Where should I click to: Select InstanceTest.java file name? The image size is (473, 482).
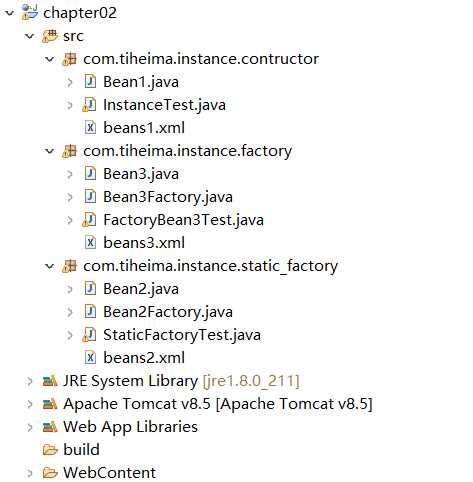(x=164, y=105)
